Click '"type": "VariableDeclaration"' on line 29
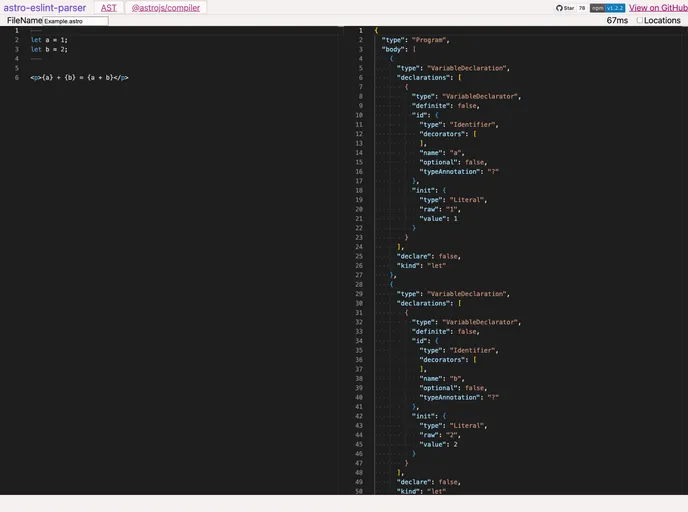Screen dimensions: 688x512 [x=453, y=294]
